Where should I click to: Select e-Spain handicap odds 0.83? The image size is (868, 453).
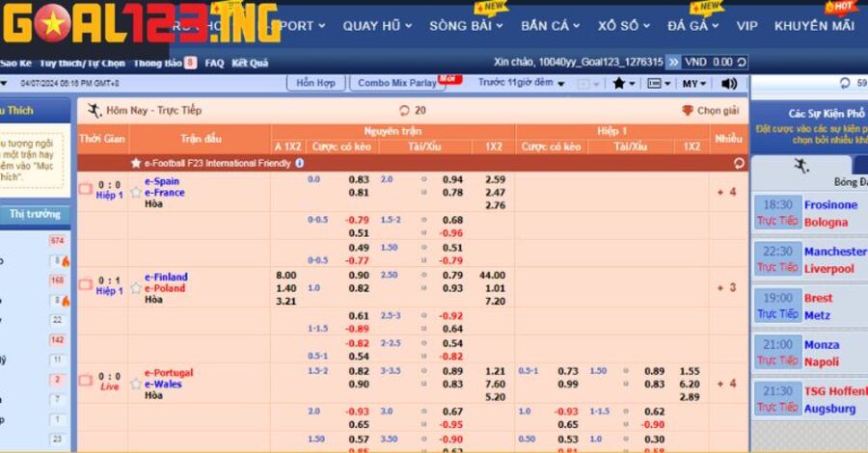359,180
